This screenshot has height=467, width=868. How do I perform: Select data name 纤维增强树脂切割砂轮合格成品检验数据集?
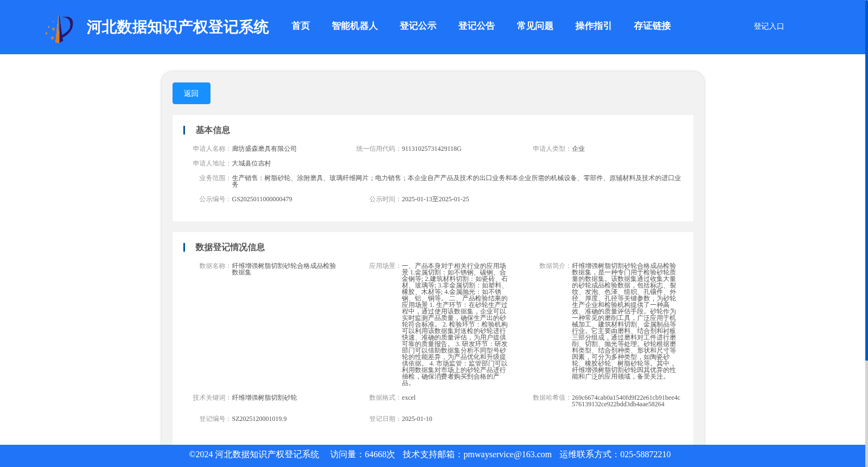tap(284, 269)
